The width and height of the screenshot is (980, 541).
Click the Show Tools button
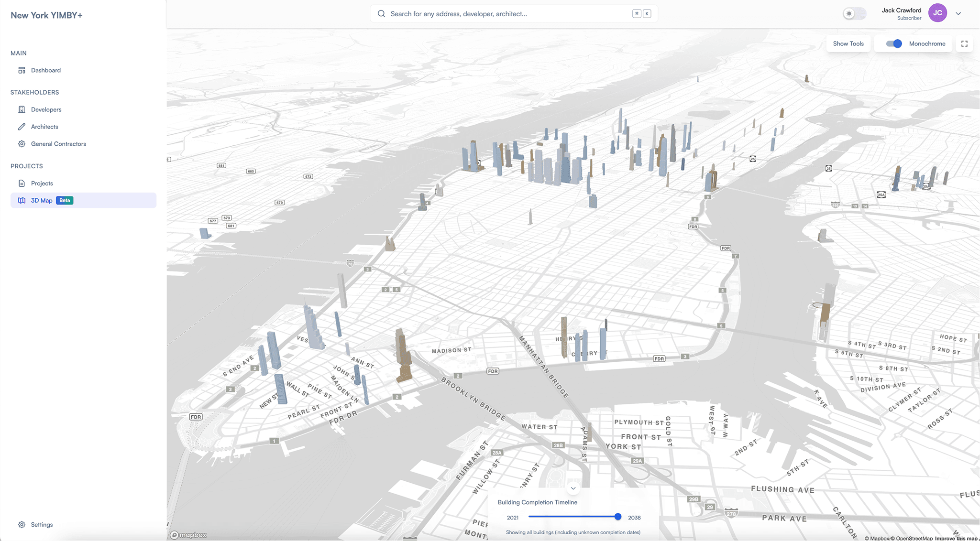click(848, 44)
